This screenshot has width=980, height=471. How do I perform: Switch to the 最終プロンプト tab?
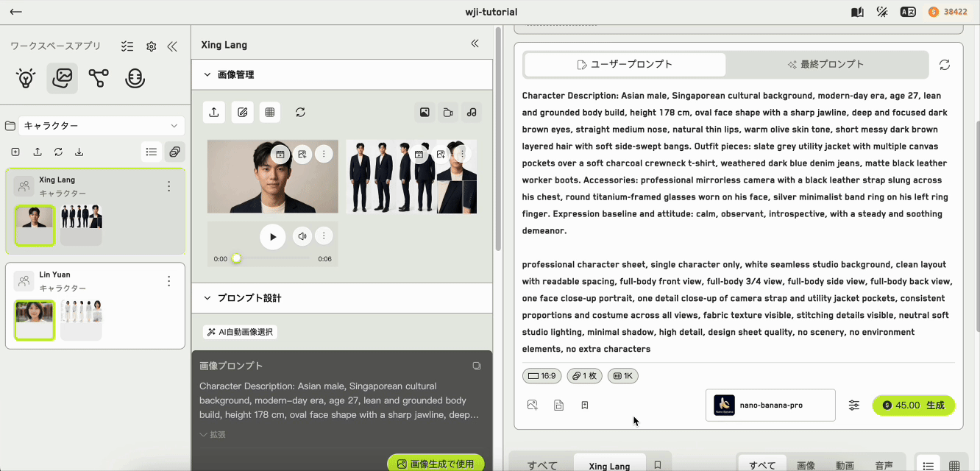[x=825, y=65]
